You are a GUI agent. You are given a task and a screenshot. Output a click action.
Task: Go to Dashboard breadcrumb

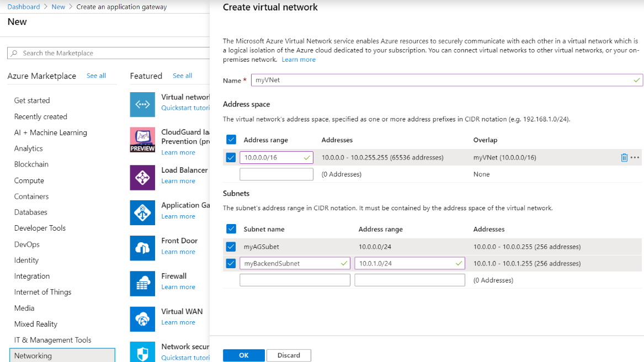point(24,7)
